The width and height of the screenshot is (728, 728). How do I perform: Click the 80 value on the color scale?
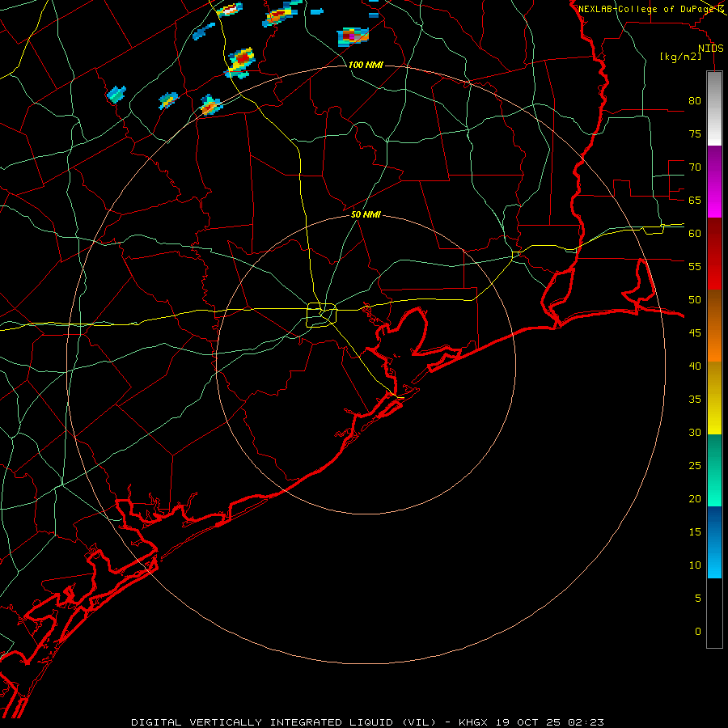coord(695,101)
